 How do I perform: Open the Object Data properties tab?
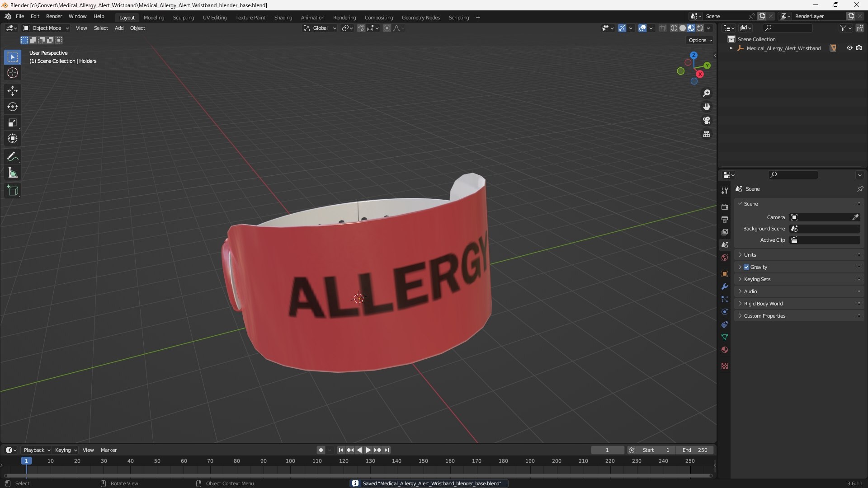(725, 337)
